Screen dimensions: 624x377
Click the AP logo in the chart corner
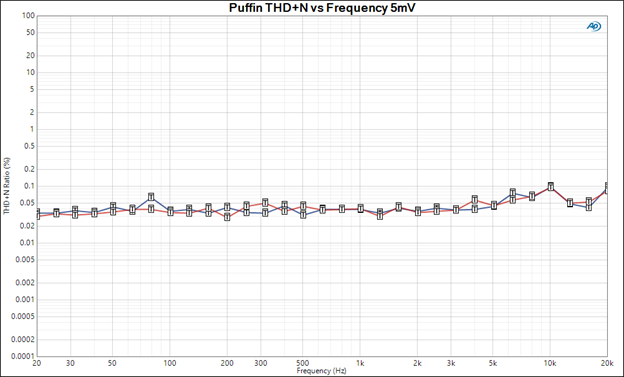click(x=594, y=26)
